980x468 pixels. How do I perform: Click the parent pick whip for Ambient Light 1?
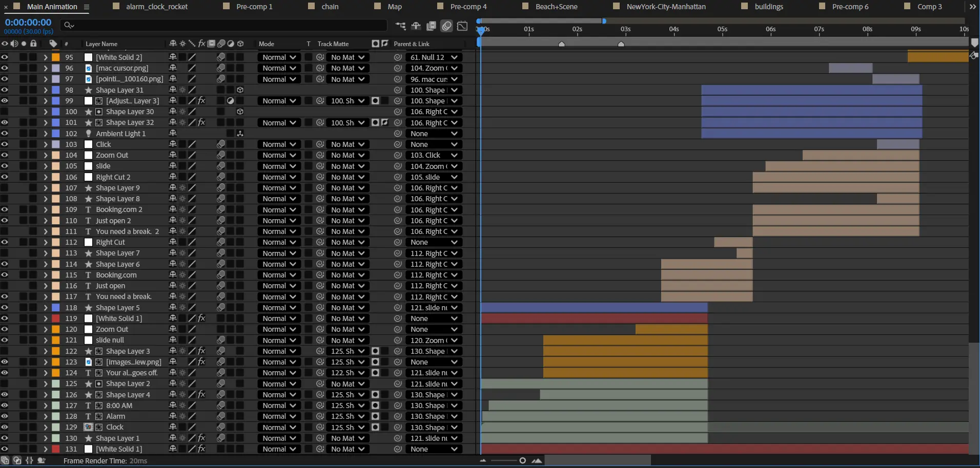point(398,134)
